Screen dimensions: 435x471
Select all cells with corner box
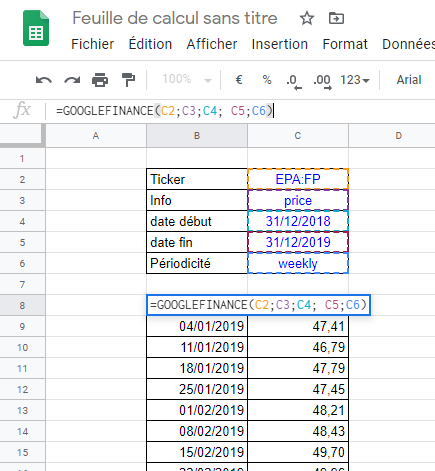click(x=23, y=136)
